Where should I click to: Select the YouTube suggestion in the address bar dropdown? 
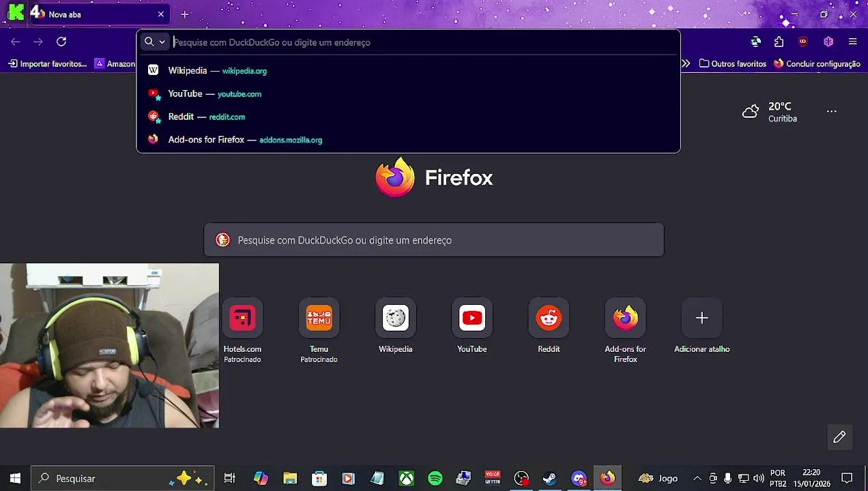coord(408,93)
